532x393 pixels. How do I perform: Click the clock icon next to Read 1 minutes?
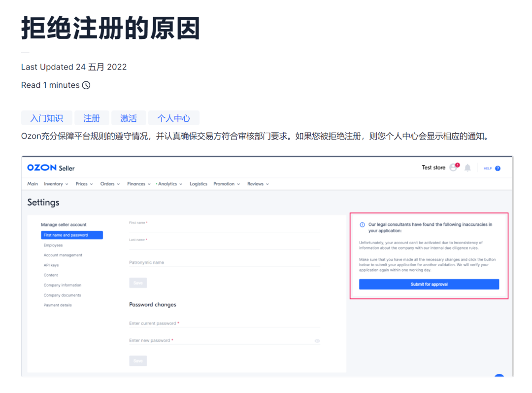86,85
